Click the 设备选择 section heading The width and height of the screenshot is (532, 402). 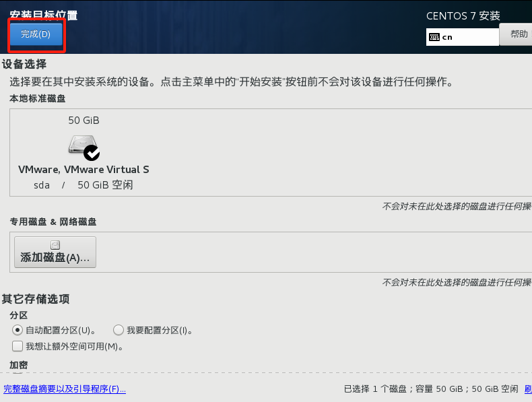(24, 64)
